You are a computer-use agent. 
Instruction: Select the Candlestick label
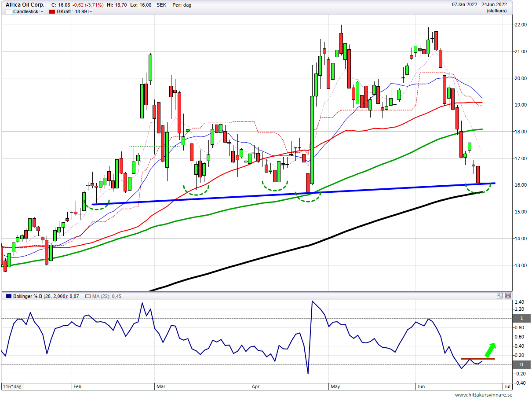tap(26, 11)
